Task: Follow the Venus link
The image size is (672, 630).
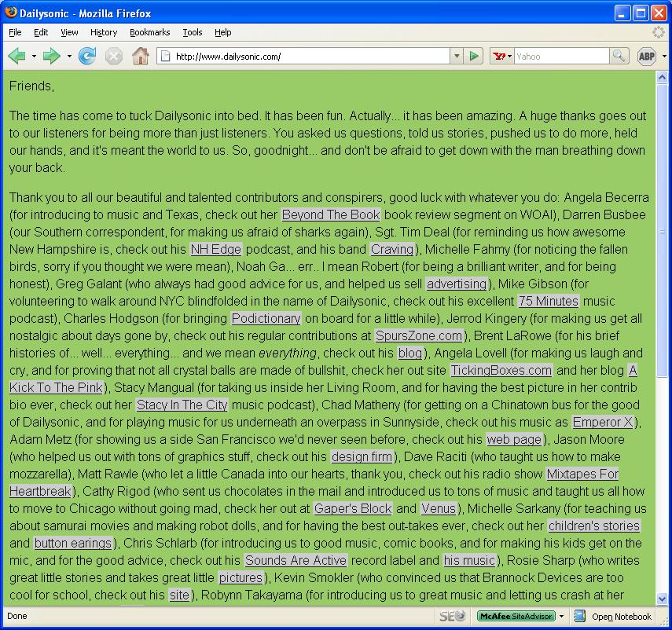Action: pos(439,508)
